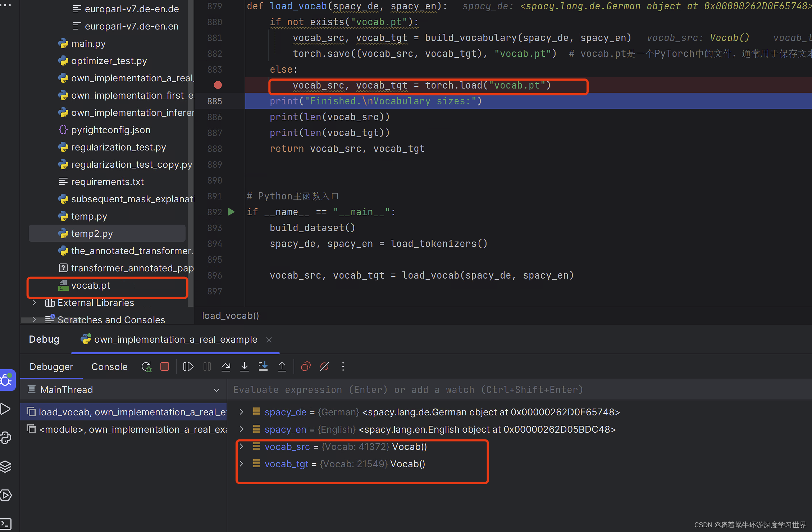Close the own_implementation_a_real_example debug tab

pyautogui.click(x=269, y=339)
